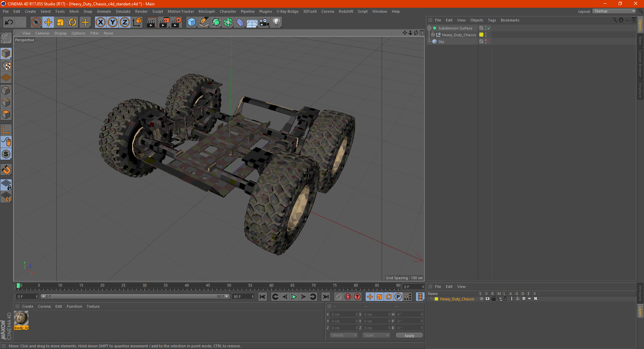
Task: Open the Redshift menu
Action: point(346,11)
